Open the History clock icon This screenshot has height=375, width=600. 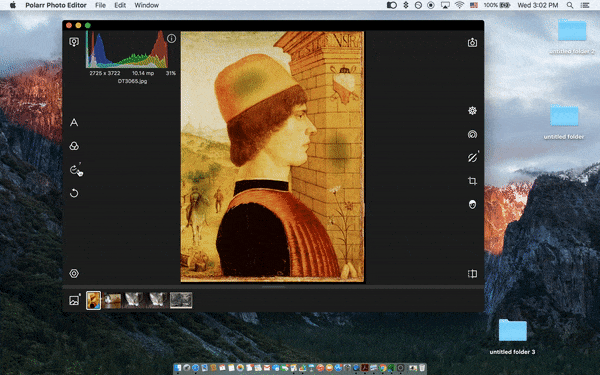[75, 170]
